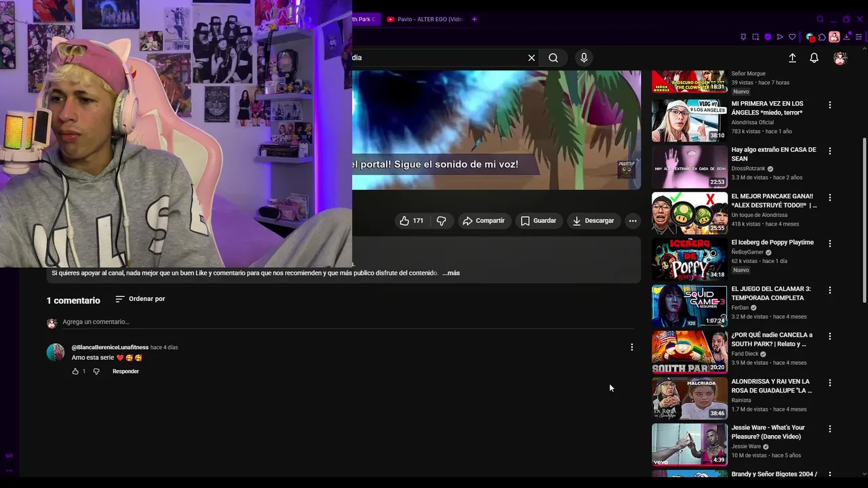The height and width of the screenshot is (488, 868).
Task: Open browser tab search icon
Action: [x=820, y=19]
